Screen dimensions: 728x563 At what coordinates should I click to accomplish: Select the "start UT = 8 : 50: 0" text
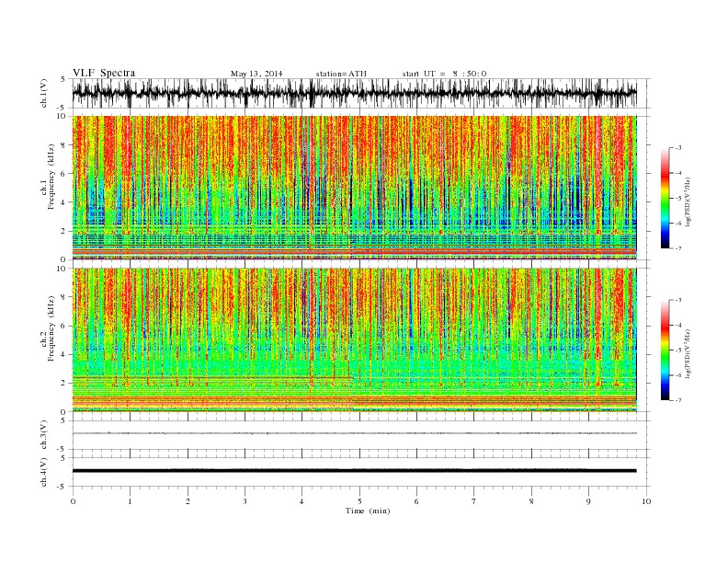[444, 74]
